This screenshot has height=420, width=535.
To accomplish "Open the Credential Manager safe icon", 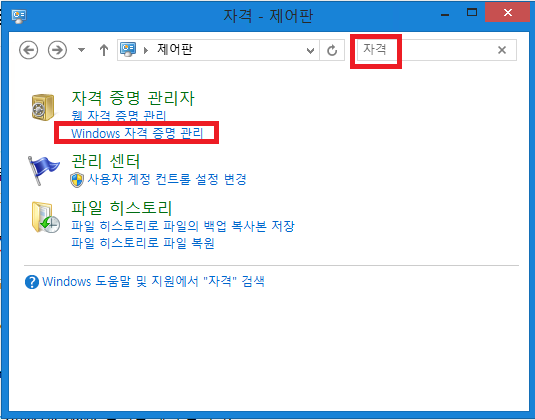I will pyautogui.click(x=43, y=107).
